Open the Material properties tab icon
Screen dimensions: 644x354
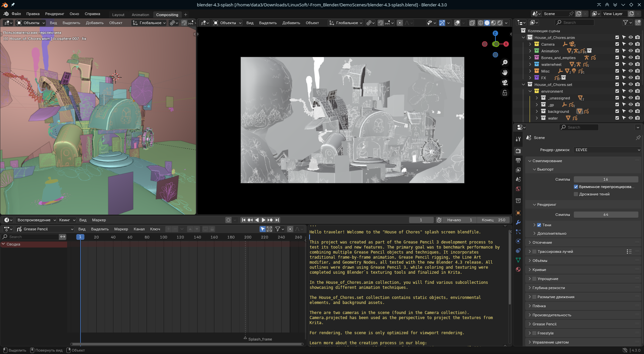pos(518,269)
